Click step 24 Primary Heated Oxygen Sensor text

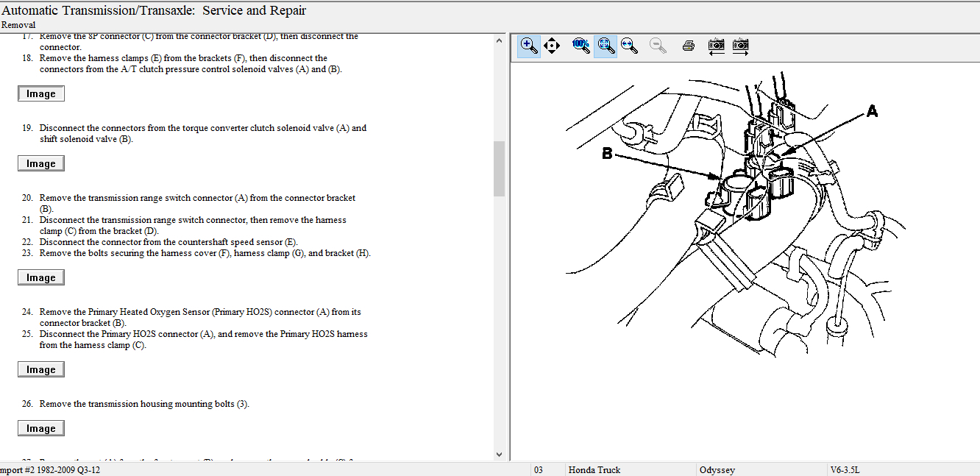pos(200,317)
